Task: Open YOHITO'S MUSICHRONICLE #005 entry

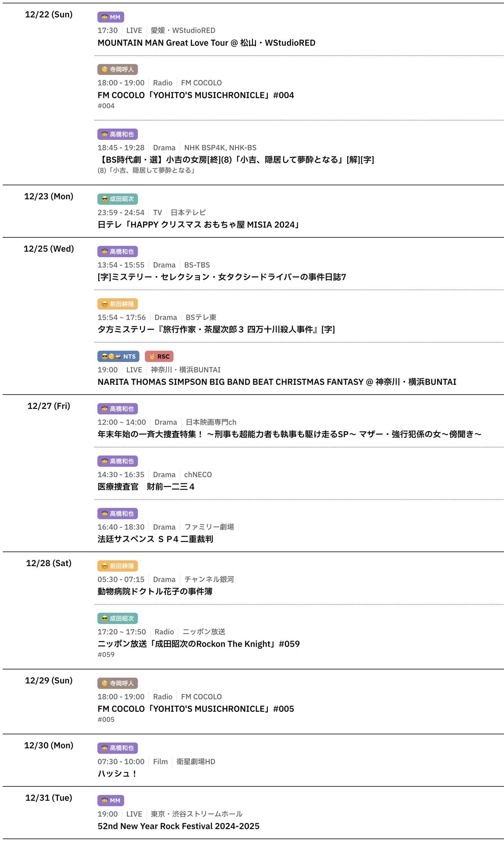Action: point(196,709)
